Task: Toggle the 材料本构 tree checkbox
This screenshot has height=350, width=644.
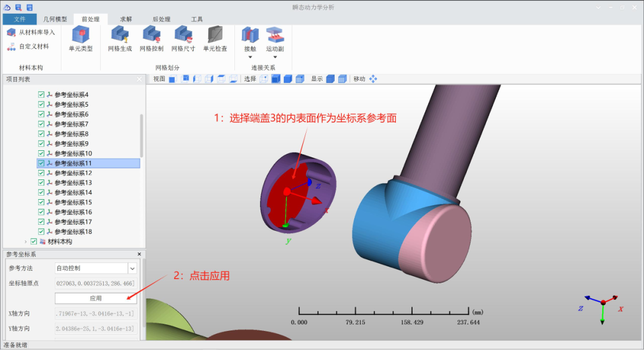Action: [x=33, y=241]
